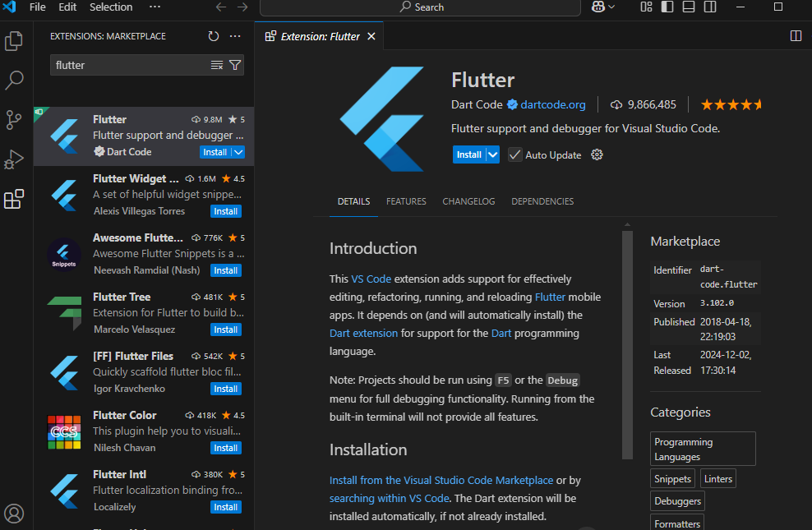Install Flutter Tree extension
This screenshot has width=812, height=530.
click(226, 330)
